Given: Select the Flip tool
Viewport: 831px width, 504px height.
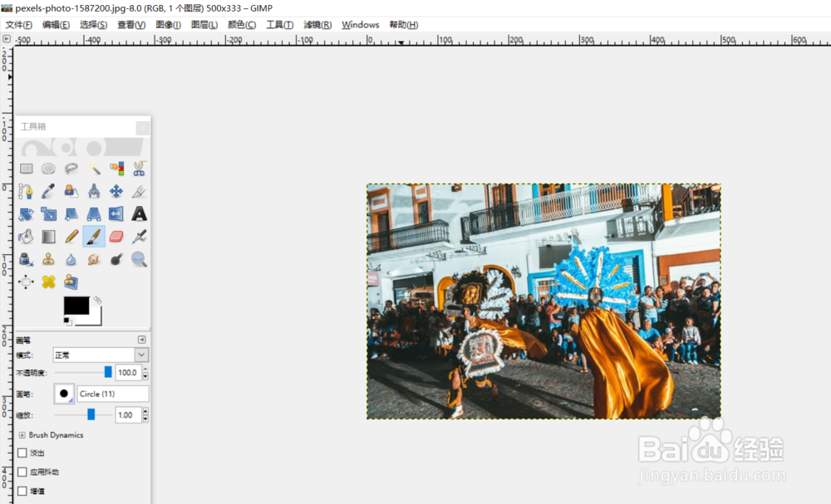Looking at the screenshot, I should pyautogui.click(x=116, y=214).
